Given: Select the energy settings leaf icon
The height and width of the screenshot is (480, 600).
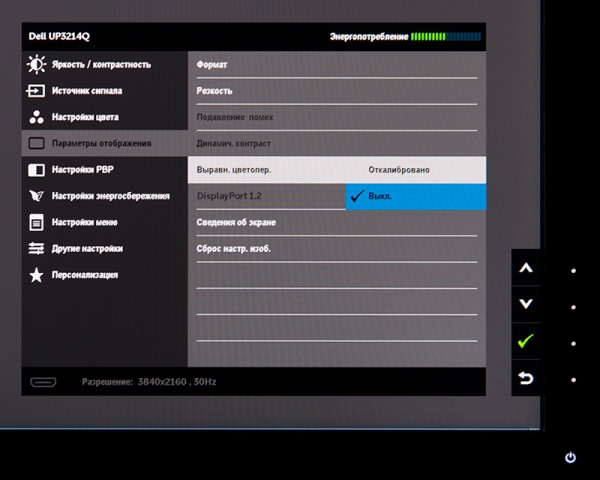Looking at the screenshot, I should pyautogui.click(x=36, y=196).
